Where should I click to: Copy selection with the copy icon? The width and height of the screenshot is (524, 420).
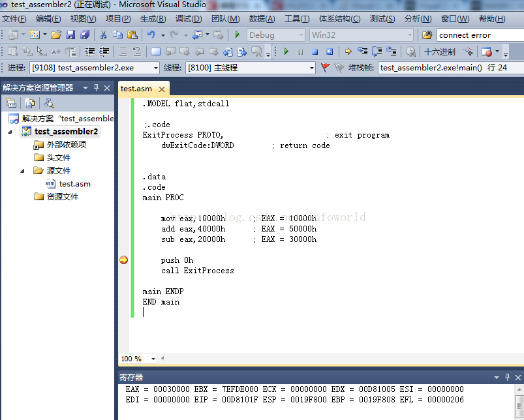coord(117,35)
